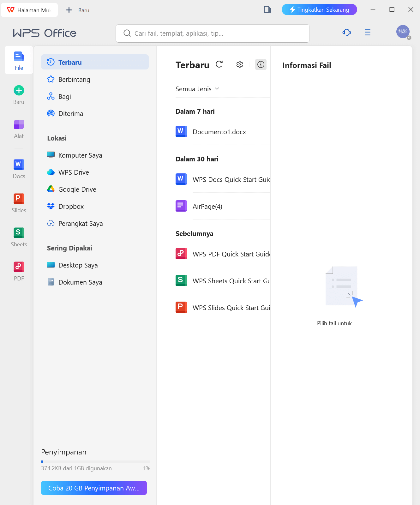This screenshot has width=420, height=505.
Task: Click the WPS PDF Quick Start Guide icon
Action: pos(181,254)
